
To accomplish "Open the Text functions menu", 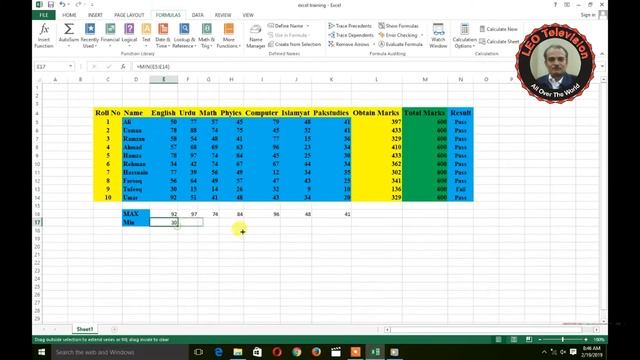I will (x=146, y=36).
